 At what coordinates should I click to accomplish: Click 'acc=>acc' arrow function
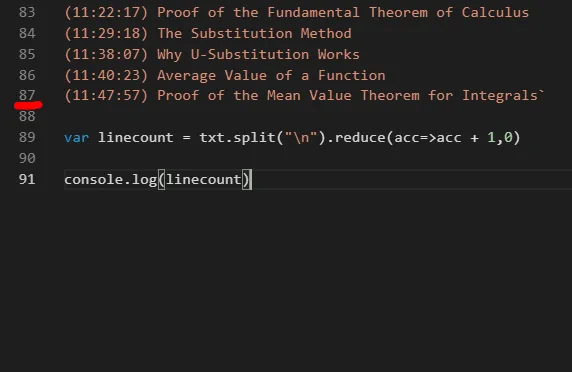coord(428,138)
